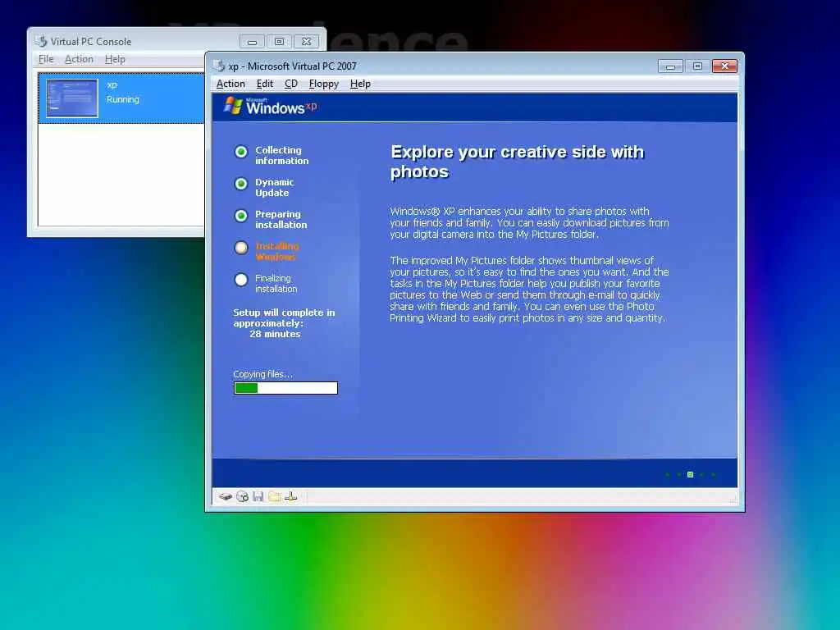Open Help menu in xp Virtual PC window
This screenshot has height=630, width=840.
click(x=360, y=84)
